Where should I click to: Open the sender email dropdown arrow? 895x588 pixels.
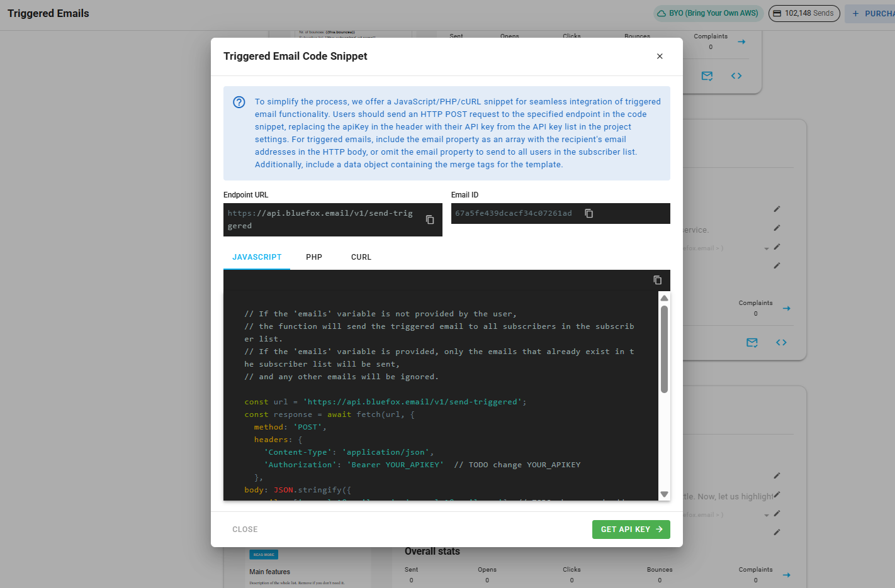766,248
